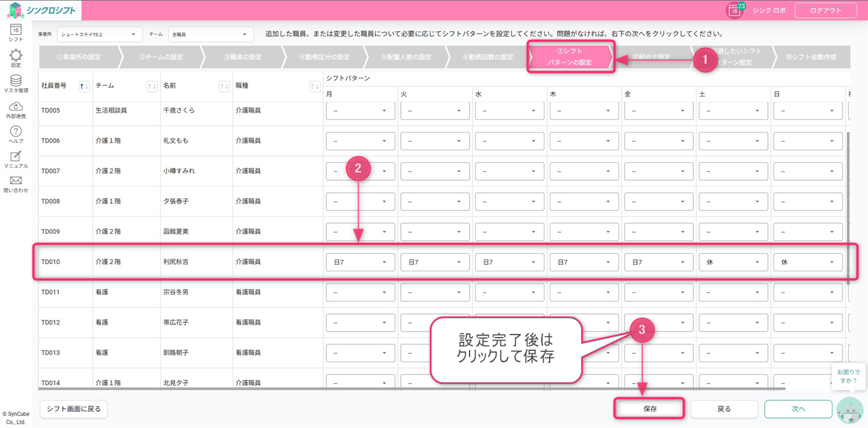Image resolution: width=868 pixels, height=428 pixels.
Task: Click the ログアウト button
Action: point(826,10)
